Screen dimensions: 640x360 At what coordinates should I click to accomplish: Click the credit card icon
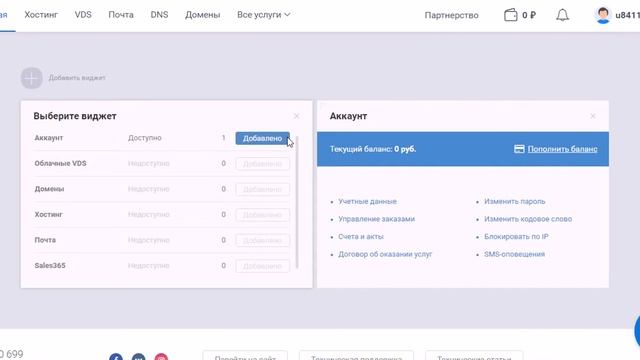(x=519, y=149)
